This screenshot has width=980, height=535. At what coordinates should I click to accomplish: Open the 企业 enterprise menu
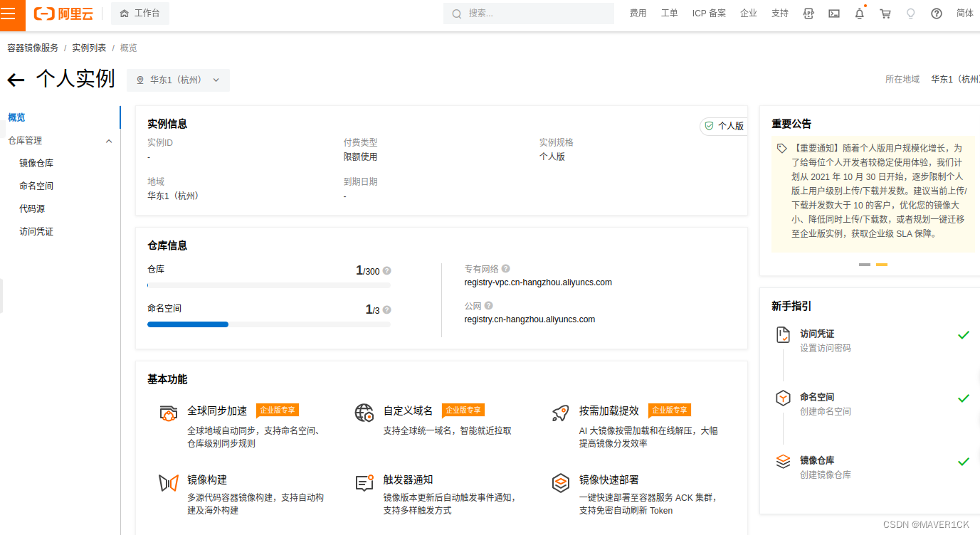pos(749,14)
